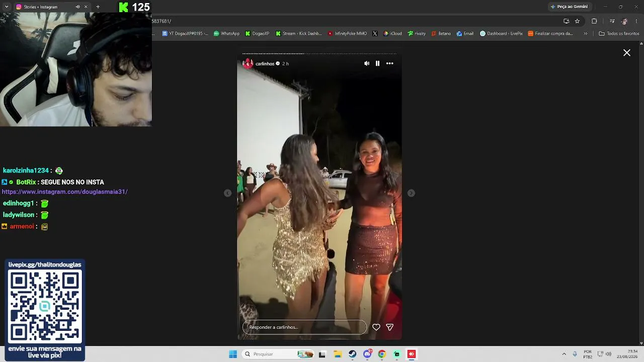Screen dimensions: 644x362
Task: Open the InfinityPoke MMO bookmark
Action: 347,34
